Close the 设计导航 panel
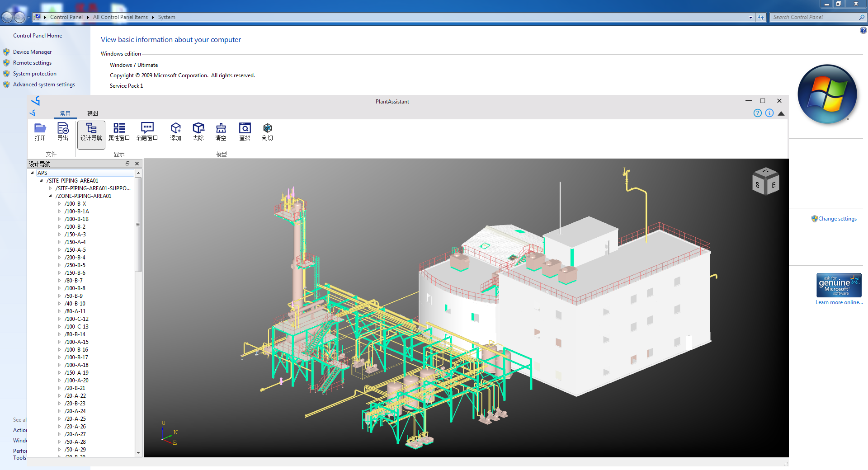 (x=137, y=164)
